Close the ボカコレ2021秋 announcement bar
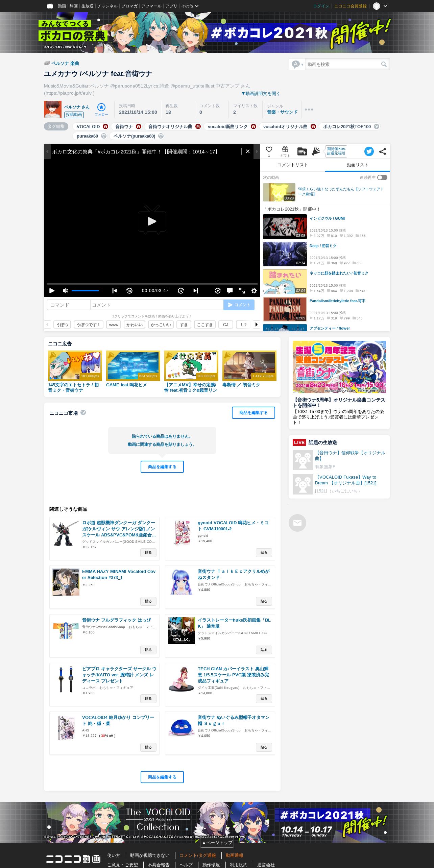 pyautogui.click(x=248, y=151)
